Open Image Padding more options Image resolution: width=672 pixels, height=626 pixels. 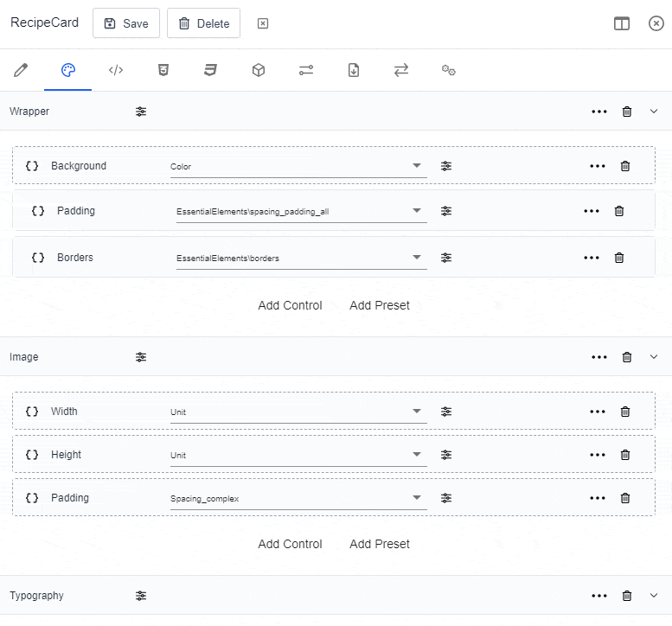(598, 498)
